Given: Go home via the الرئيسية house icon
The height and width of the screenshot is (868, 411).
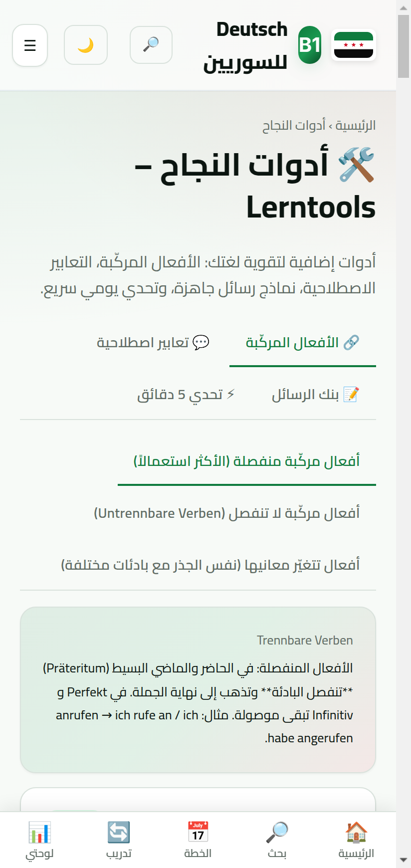Looking at the screenshot, I should [357, 840].
